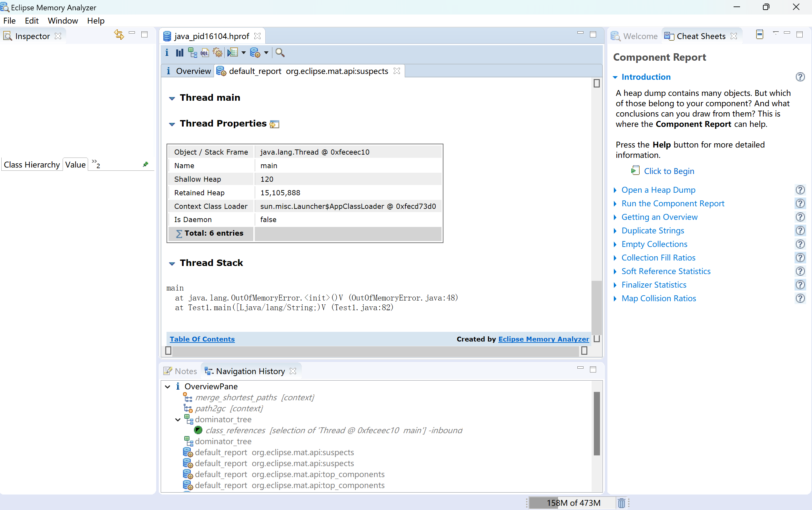Open the Window menu

tap(63, 21)
